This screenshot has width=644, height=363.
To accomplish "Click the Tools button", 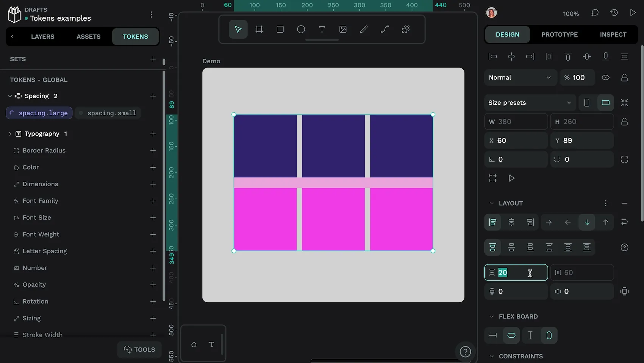I will (x=139, y=349).
